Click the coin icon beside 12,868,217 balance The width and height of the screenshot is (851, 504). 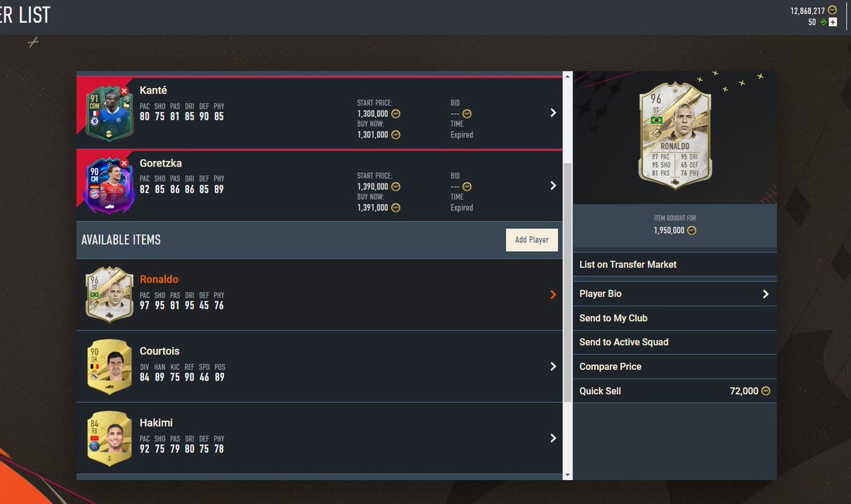tap(833, 11)
